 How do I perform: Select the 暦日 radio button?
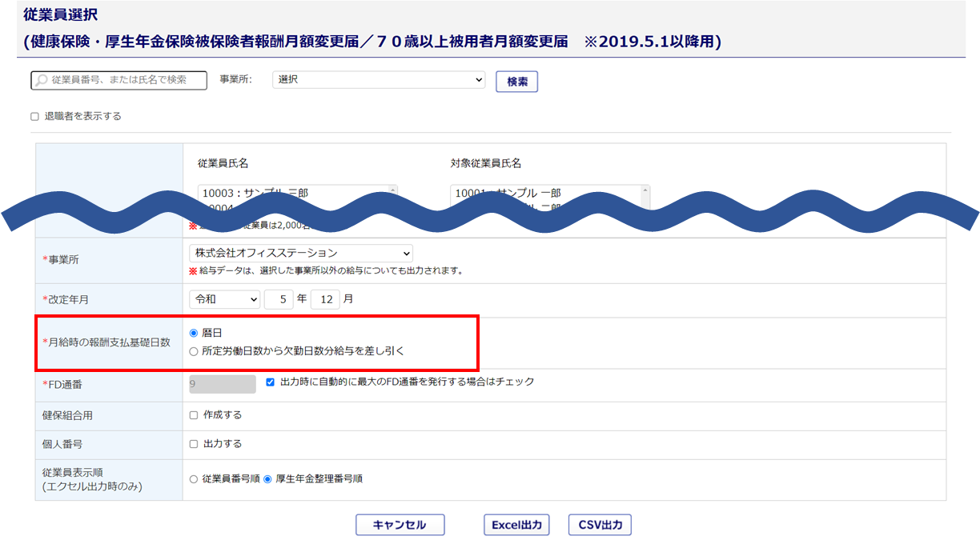tap(194, 333)
